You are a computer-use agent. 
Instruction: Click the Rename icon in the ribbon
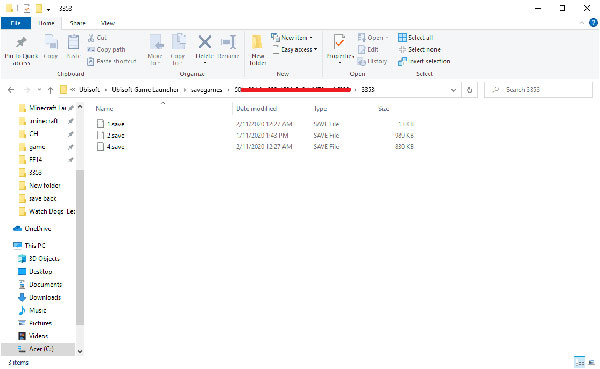click(x=228, y=42)
